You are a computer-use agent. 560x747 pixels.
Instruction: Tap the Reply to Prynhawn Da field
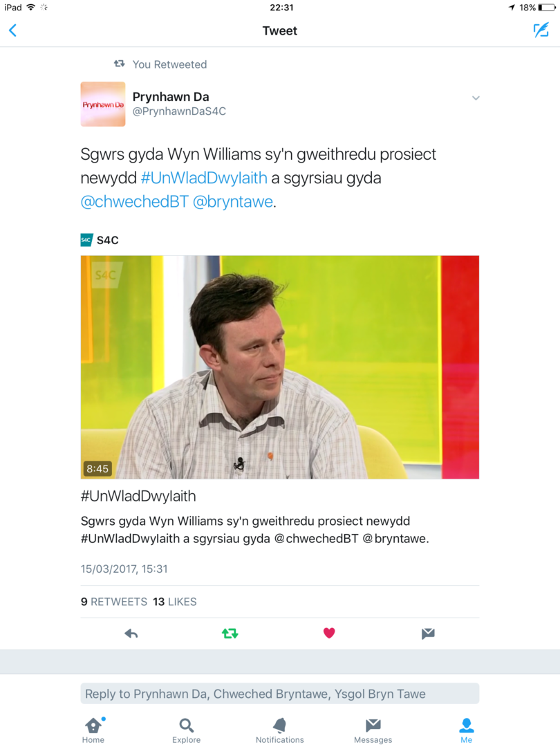(279, 694)
